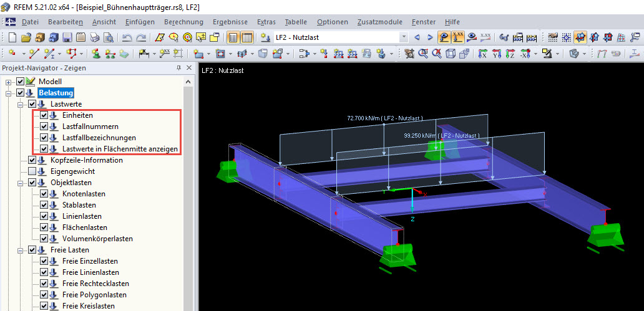The height and width of the screenshot is (311, 644).
Task: Toggle the Knotenlasten checkbox
Action: [x=44, y=194]
